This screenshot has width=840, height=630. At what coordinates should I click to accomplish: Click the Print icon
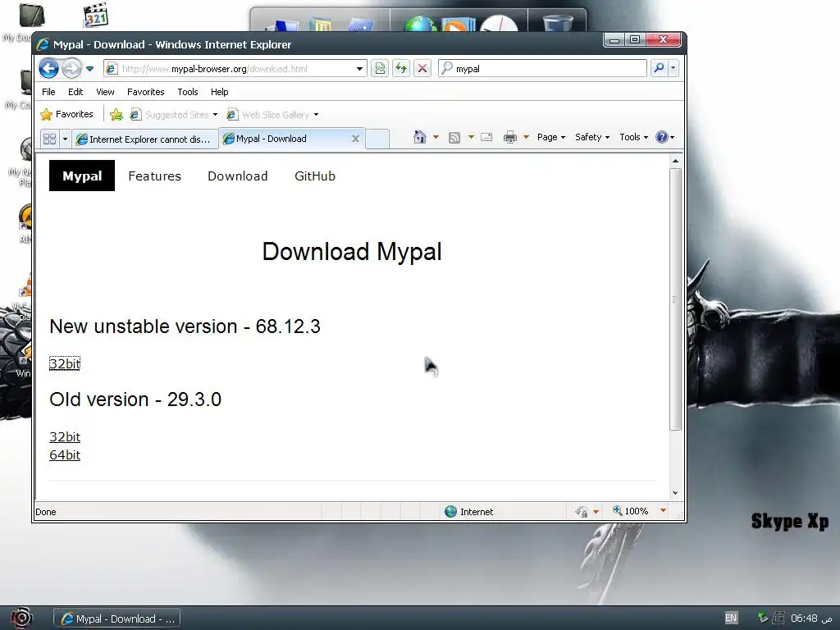[x=510, y=137]
